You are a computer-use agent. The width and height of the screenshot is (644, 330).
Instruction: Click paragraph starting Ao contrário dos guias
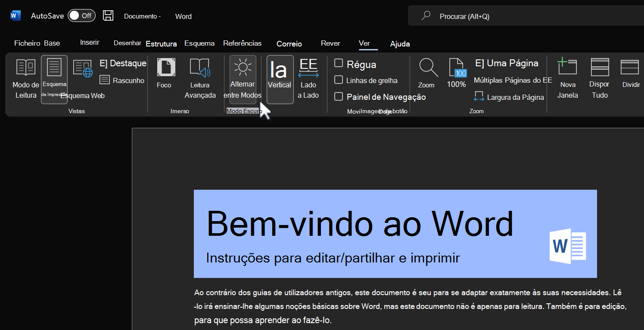coord(410,307)
